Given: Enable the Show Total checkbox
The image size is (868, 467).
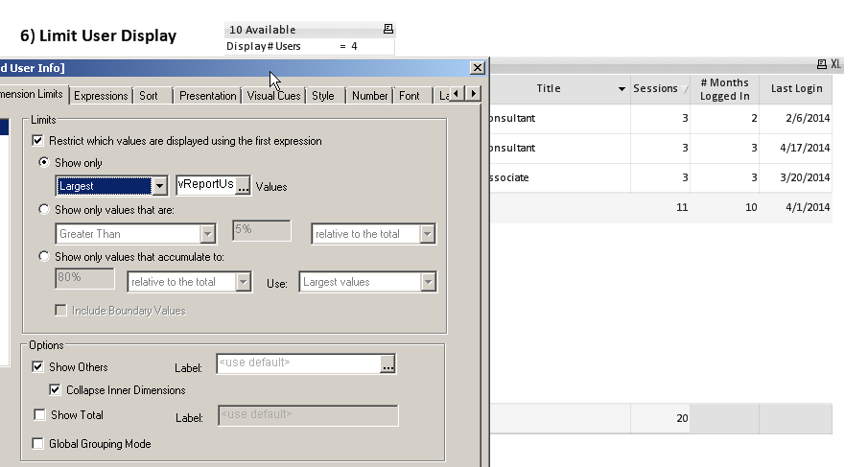Looking at the screenshot, I should tap(38, 415).
